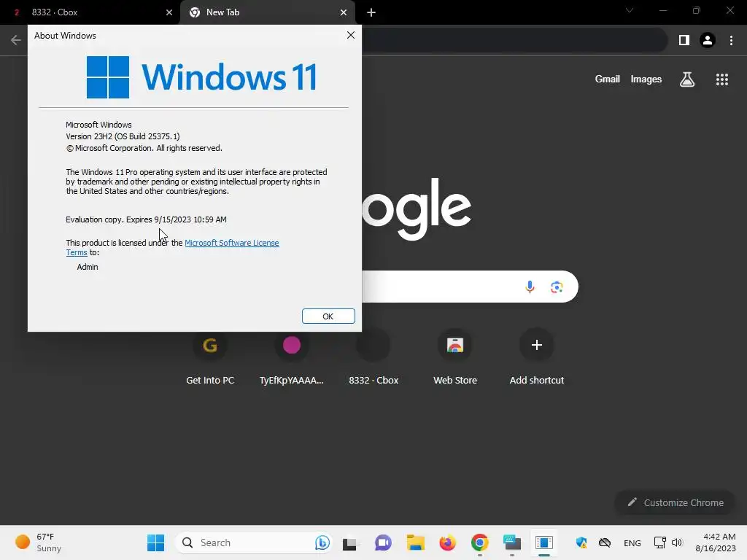The height and width of the screenshot is (560, 747).
Task: Open Chrome three-dot menu
Action: (731, 40)
